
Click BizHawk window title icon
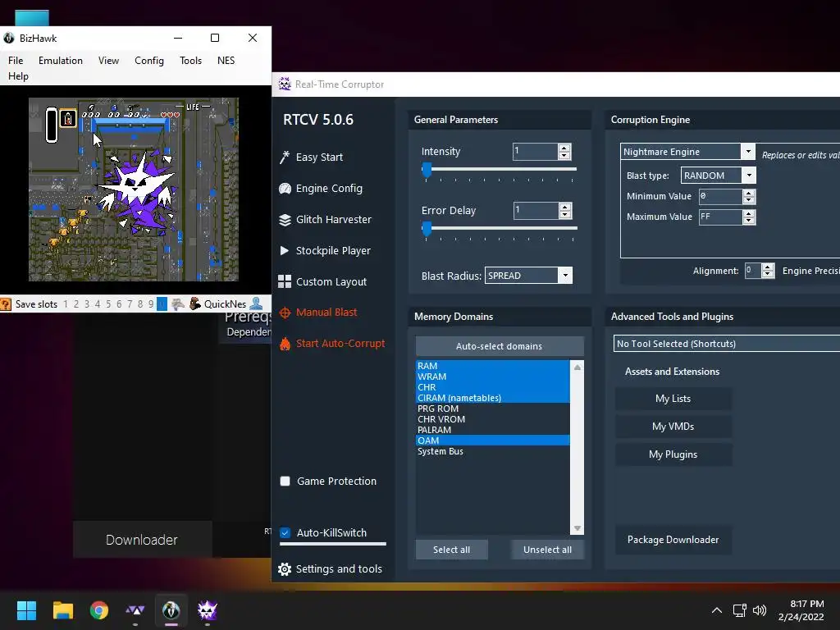click(x=9, y=38)
